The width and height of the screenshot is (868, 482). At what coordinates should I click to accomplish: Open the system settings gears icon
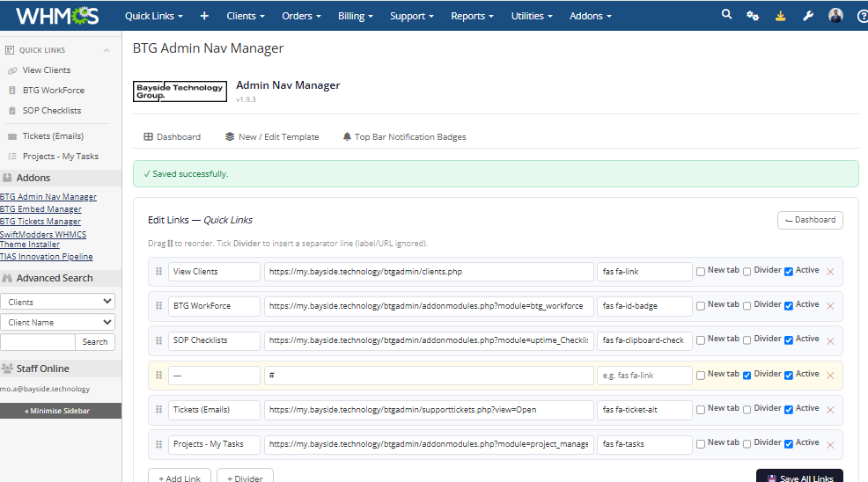pos(753,16)
